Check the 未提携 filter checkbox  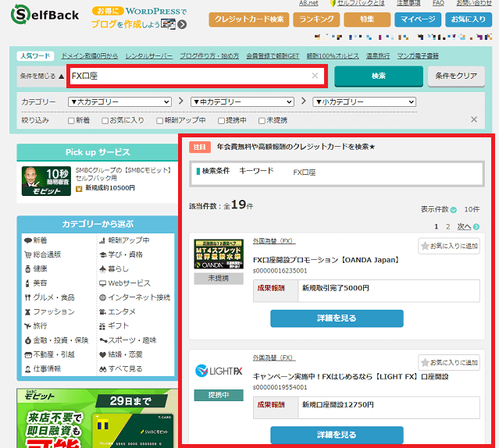coord(262,121)
